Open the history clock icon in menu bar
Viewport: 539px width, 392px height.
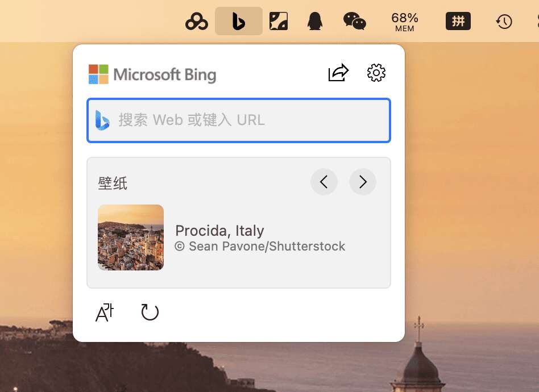[x=503, y=21]
